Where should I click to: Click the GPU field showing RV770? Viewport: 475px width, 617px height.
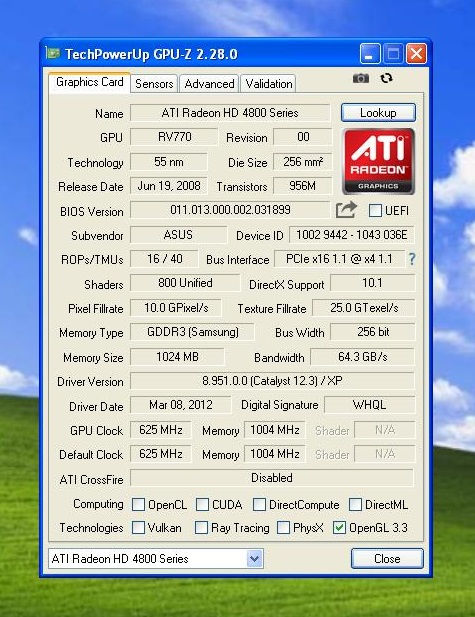[174, 137]
